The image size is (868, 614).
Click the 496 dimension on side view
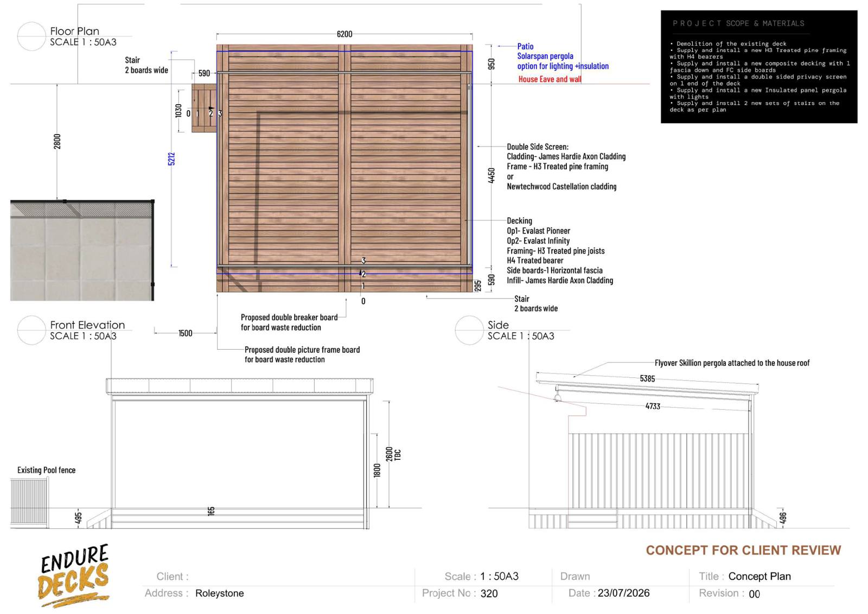(783, 518)
